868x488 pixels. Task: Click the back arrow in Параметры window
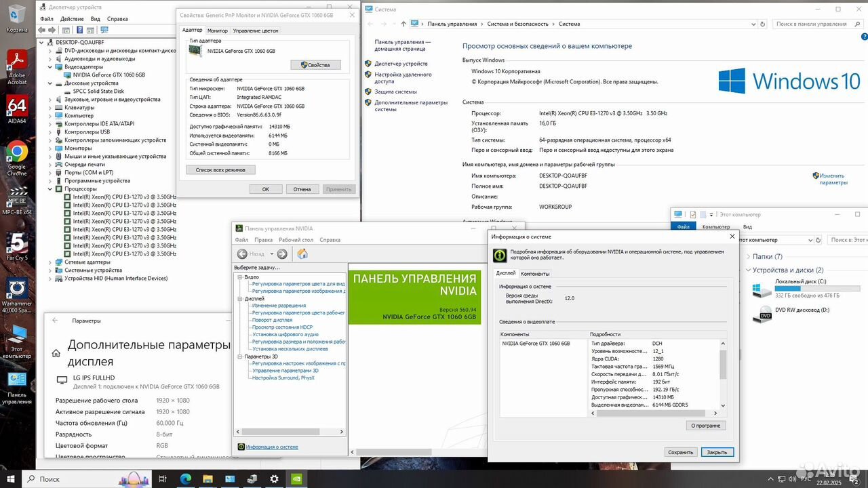pos(55,321)
